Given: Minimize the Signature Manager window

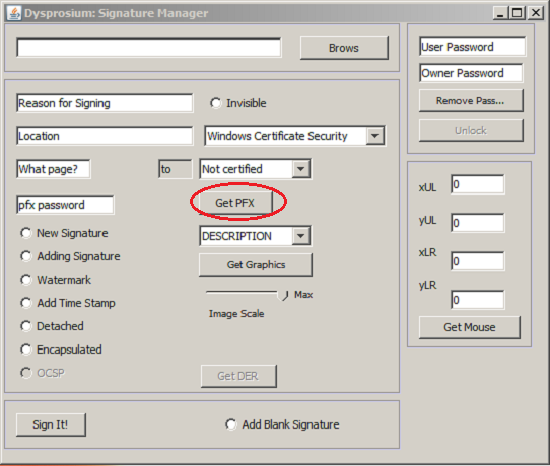Looking at the screenshot, I should [x=501, y=13].
